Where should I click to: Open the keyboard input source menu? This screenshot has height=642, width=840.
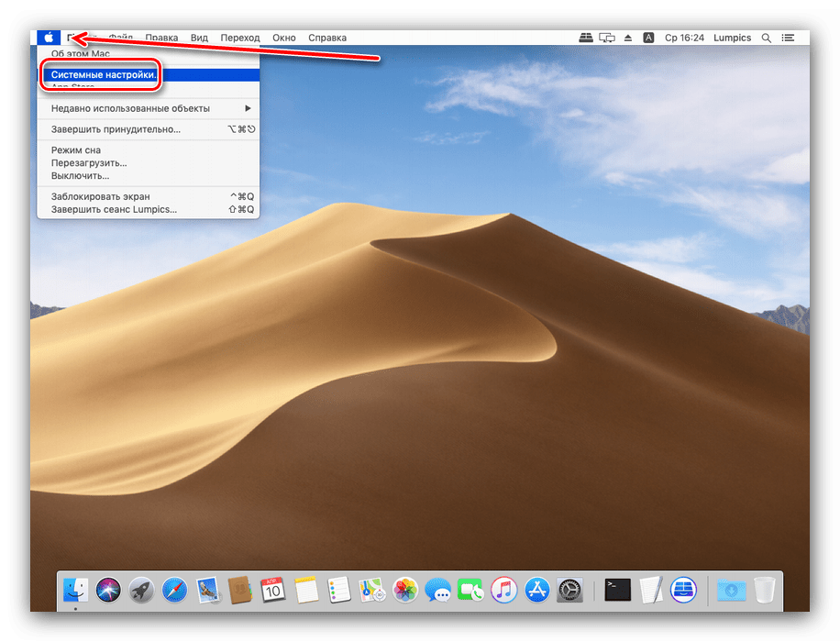click(648, 38)
